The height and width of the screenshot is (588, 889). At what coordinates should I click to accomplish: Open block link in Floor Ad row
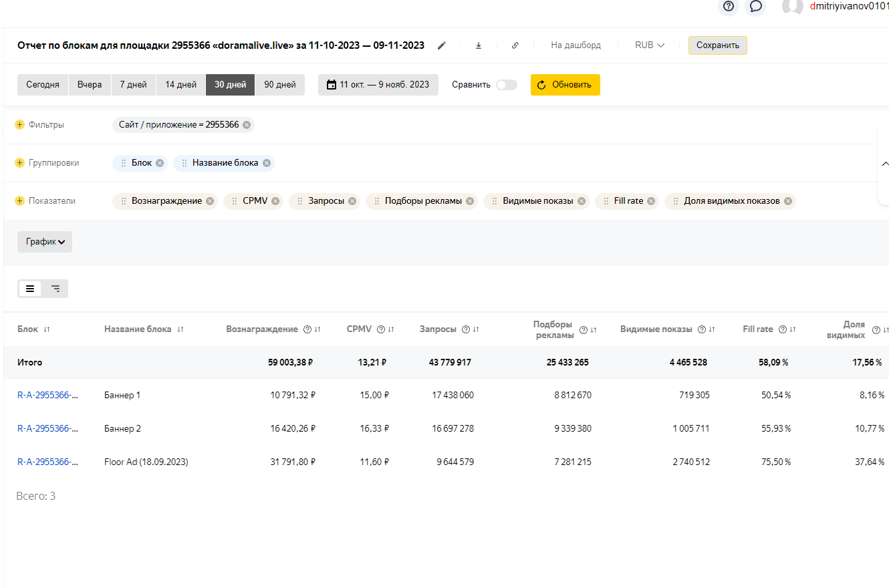48,462
